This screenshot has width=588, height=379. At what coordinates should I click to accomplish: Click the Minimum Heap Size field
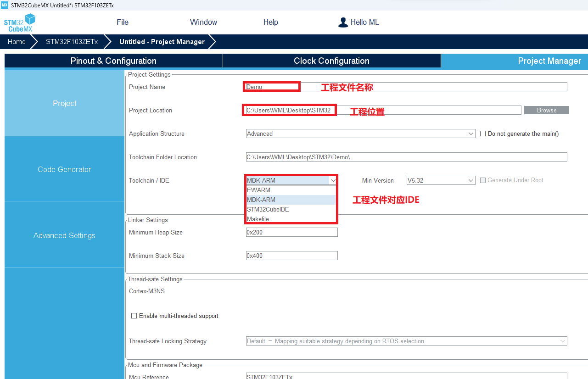[x=291, y=232]
